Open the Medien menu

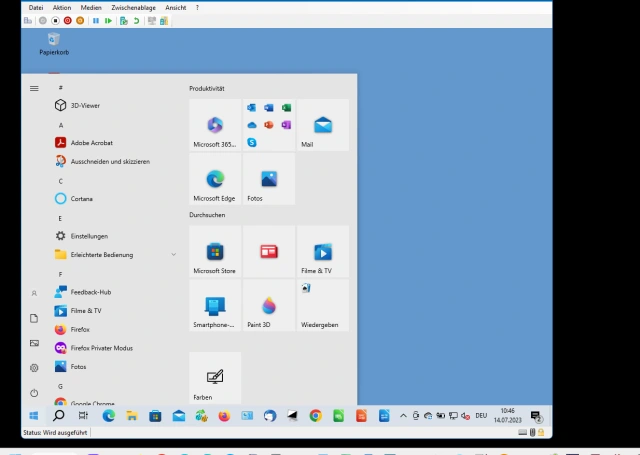pyautogui.click(x=91, y=7)
